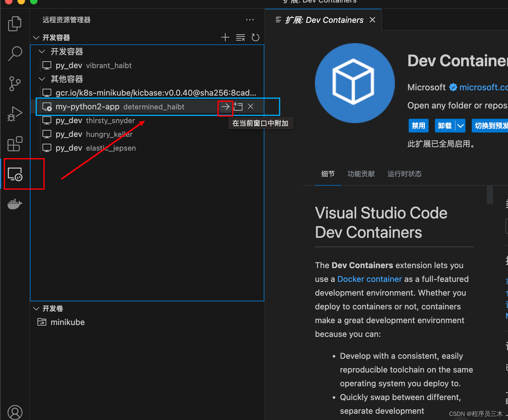Open the Accounts menu icon
Viewport: 508px width, 420px height.
click(x=15, y=412)
